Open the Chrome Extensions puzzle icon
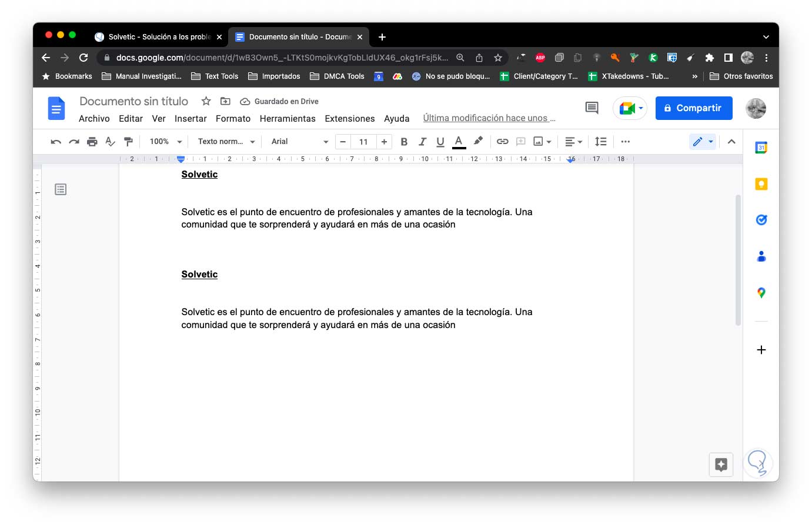The width and height of the screenshot is (812, 525). tap(710, 58)
